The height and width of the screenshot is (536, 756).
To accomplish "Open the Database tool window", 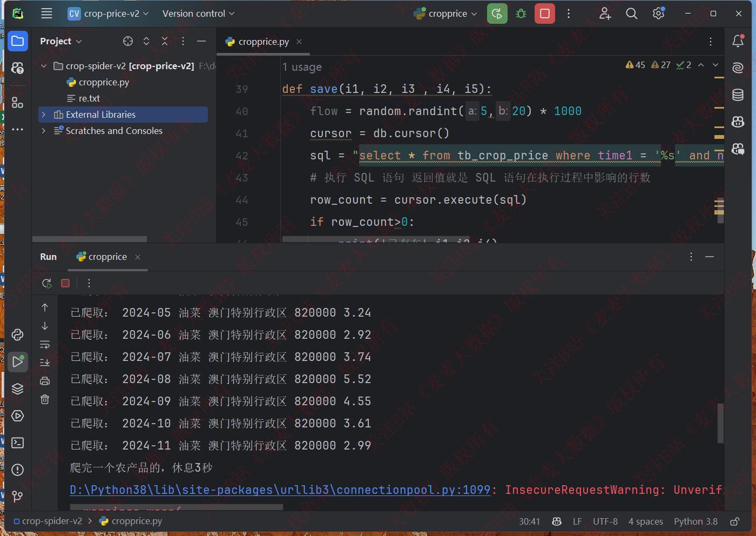I will pos(738,95).
